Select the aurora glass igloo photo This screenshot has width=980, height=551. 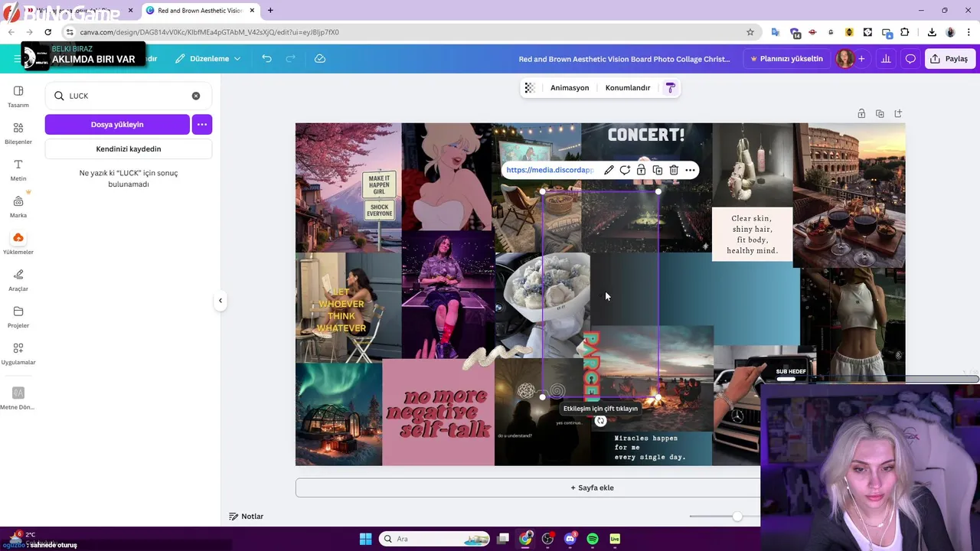click(x=338, y=414)
